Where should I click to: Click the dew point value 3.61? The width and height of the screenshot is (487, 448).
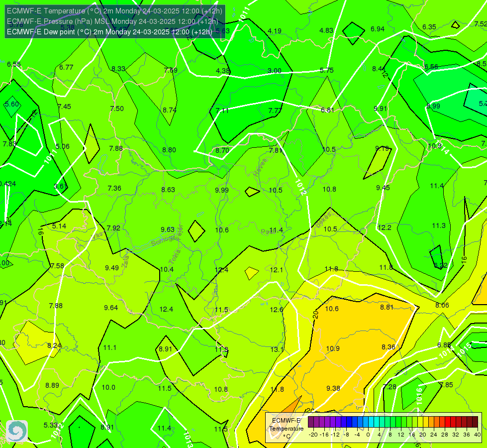click(61, 187)
